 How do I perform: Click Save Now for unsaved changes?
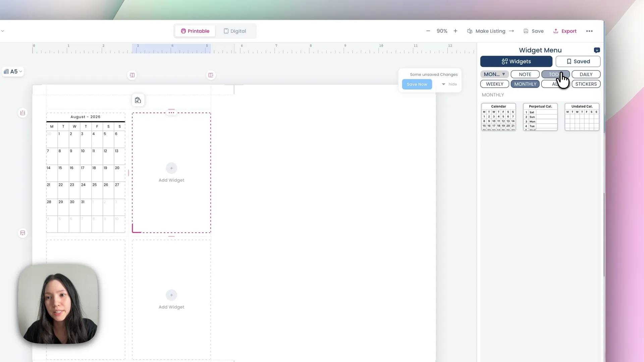(417, 84)
